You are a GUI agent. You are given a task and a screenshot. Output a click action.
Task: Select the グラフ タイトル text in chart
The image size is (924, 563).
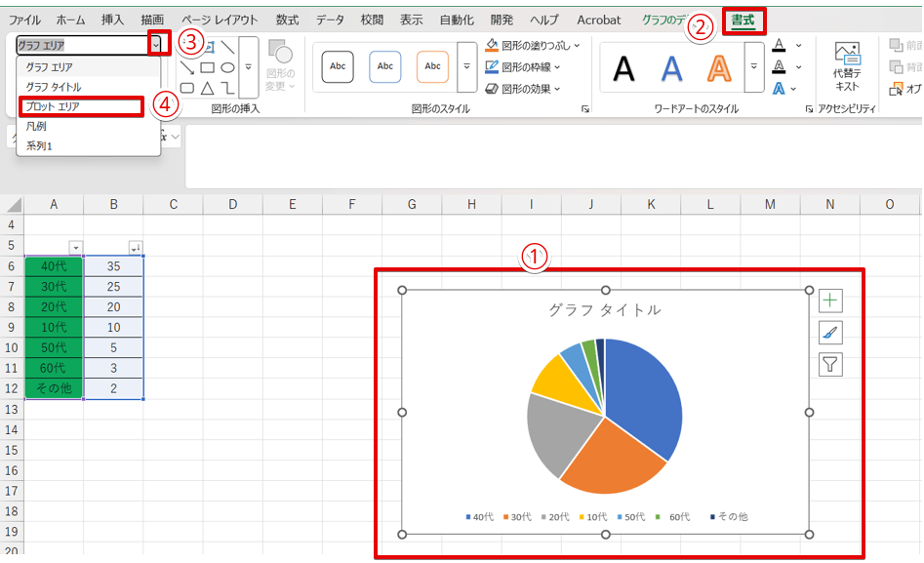pyautogui.click(x=605, y=309)
